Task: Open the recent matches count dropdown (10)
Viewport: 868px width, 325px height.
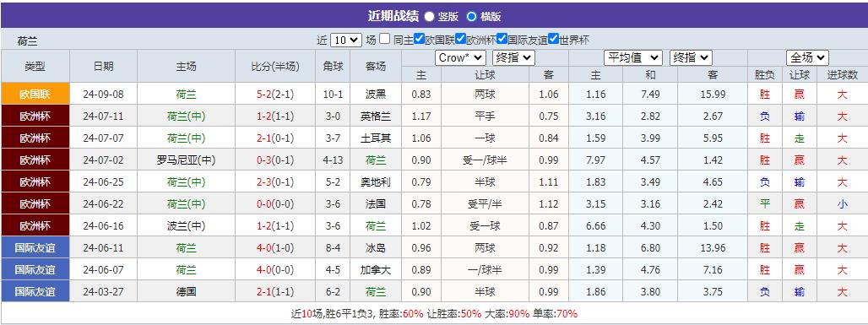Action: (346, 40)
